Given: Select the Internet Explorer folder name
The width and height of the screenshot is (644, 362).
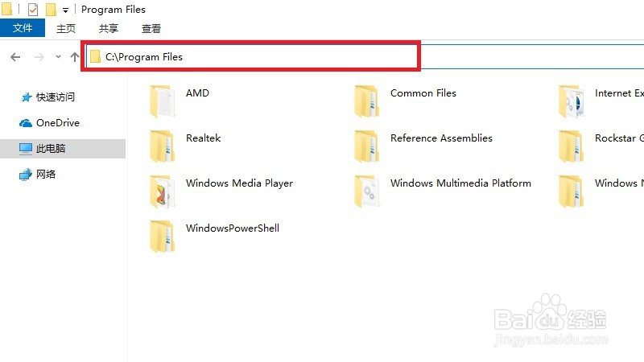Looking at the screenshot, I should point(619,93).
